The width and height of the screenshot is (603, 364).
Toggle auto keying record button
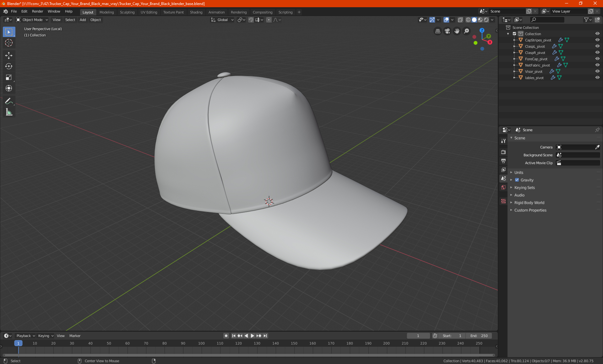226,336
